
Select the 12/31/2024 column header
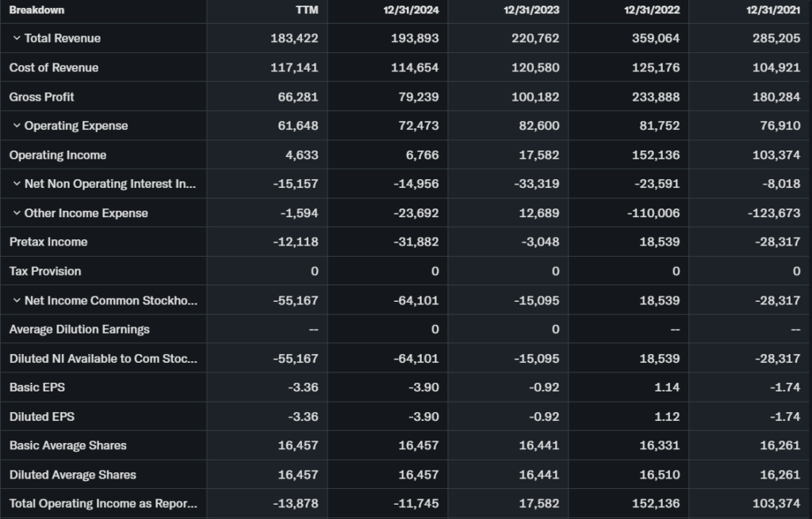tap(415, 10)
